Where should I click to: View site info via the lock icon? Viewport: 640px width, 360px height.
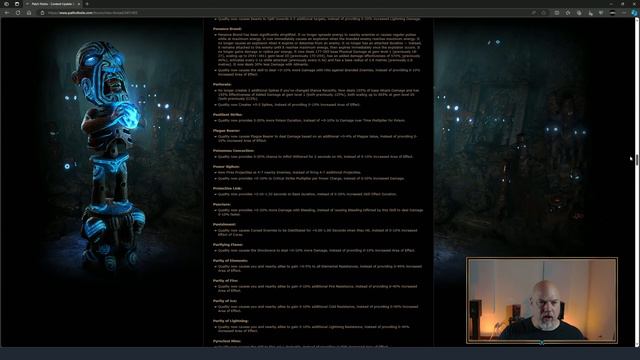point(42,13)
